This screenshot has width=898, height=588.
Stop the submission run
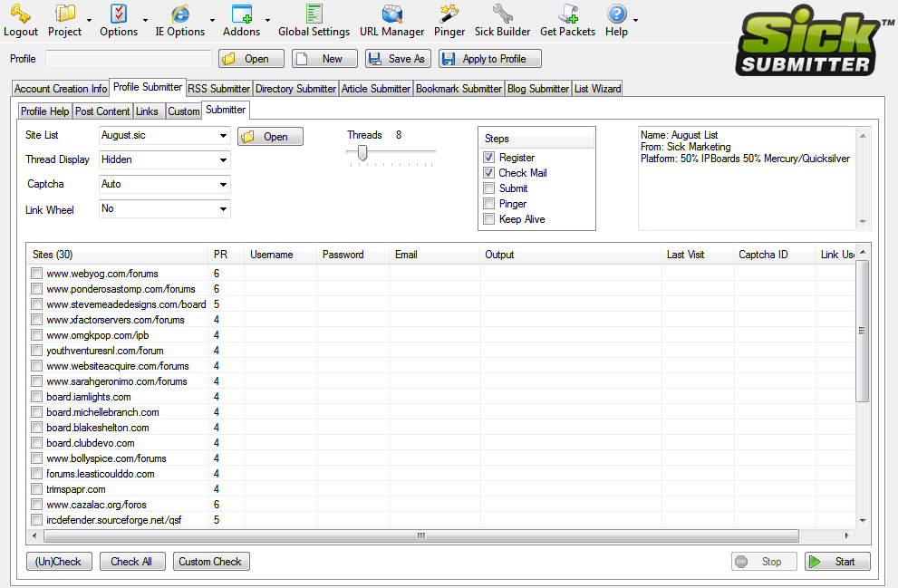pyautogui.click(x=764, y=562)
